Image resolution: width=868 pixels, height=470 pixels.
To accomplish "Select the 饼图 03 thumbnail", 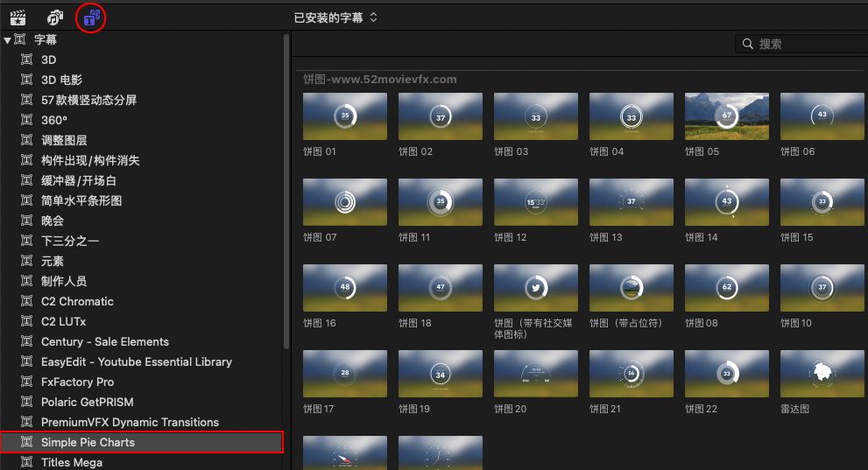I will (536, 116).
